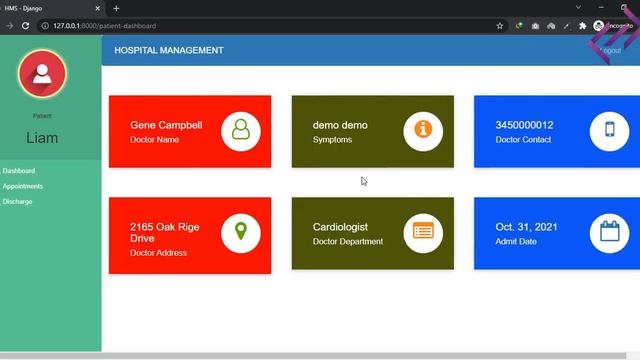Viewport: 640px width, 360px height.
Task: Click the Oct. 31, 2021 admit date text
Action: [x=526, y=227]
